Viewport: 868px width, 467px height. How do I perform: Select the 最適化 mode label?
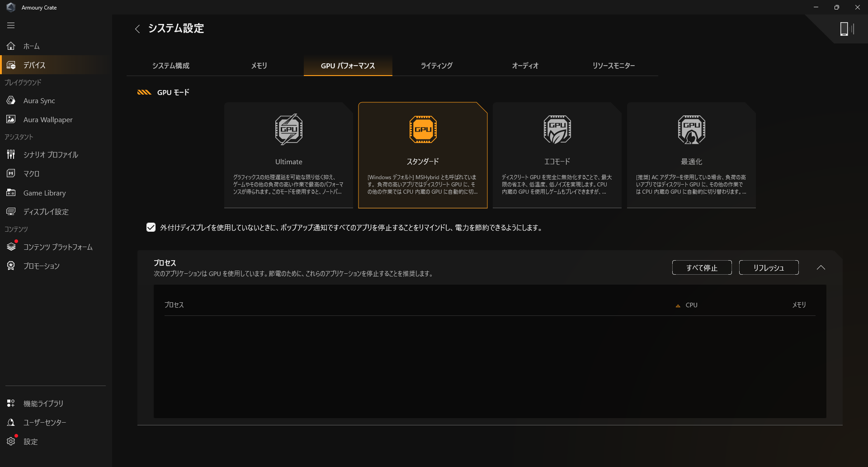(692, 162)
